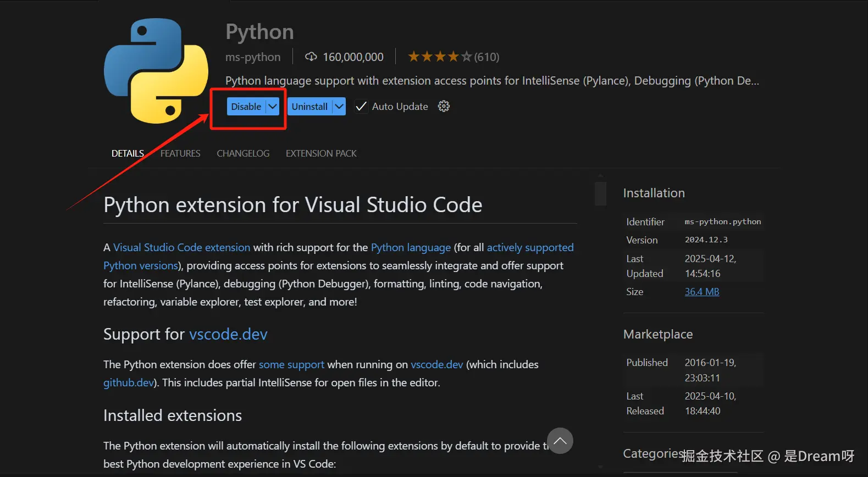This screenshot has height=477, width=868.
Task: Open the vscode.dev heading link
Action: coord(228,334)
